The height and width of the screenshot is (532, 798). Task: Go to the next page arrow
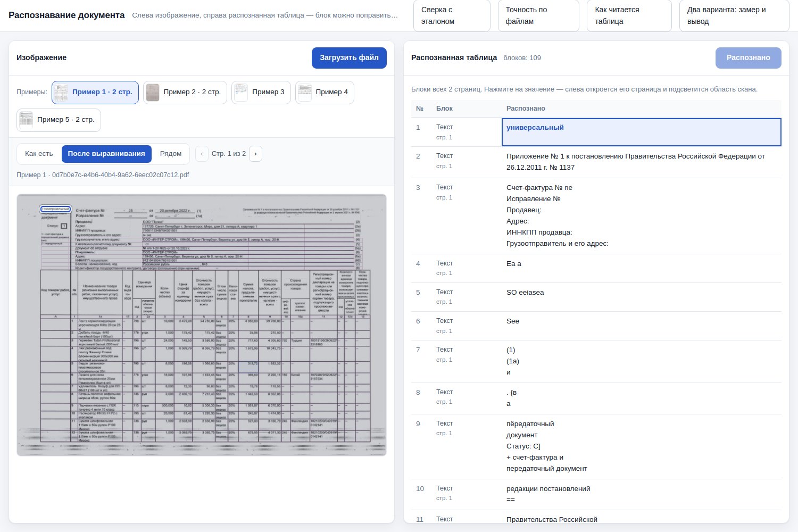tap(255, 154)
